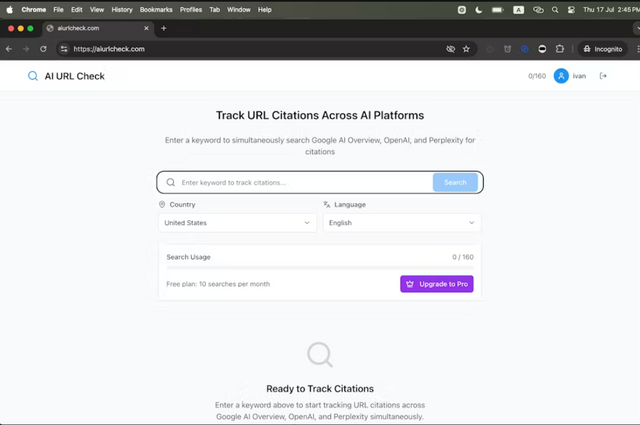This screenshot has width=640, height=425.
Task: Open Control Center in menu bar
Action: [x=571, y=9]
